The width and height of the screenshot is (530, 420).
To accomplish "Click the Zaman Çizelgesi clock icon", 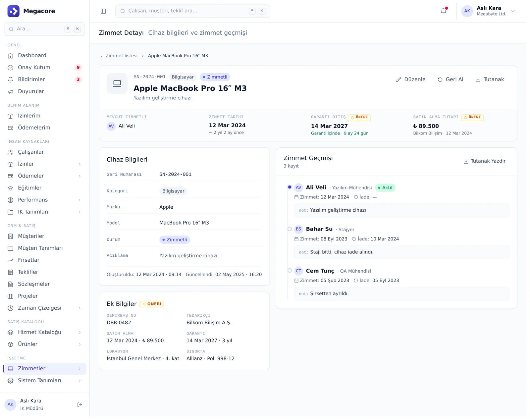I will point(11,308).
